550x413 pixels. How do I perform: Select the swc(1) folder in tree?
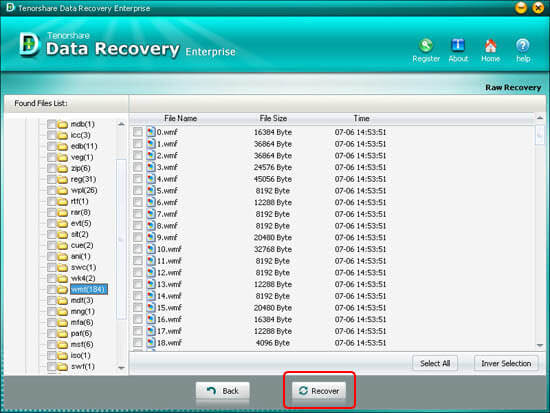click(83, 267)
